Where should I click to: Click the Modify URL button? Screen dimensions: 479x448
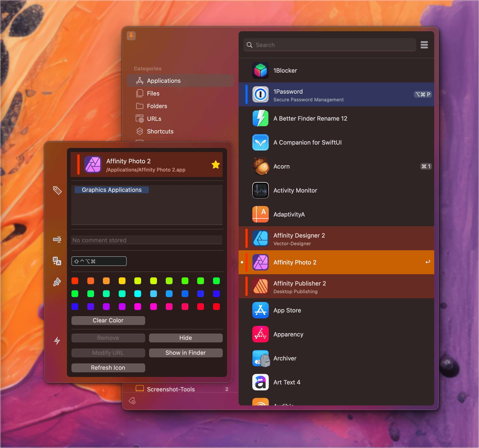108,353
